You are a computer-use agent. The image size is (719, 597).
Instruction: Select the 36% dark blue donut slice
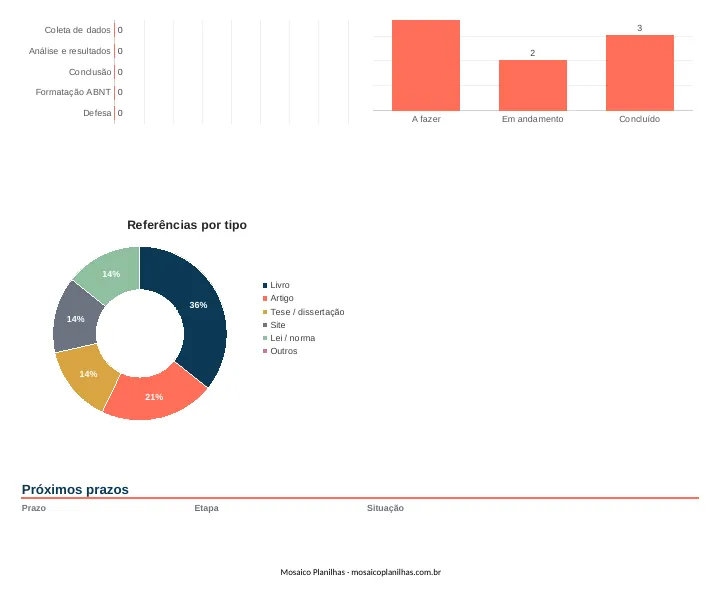[199, 312]
